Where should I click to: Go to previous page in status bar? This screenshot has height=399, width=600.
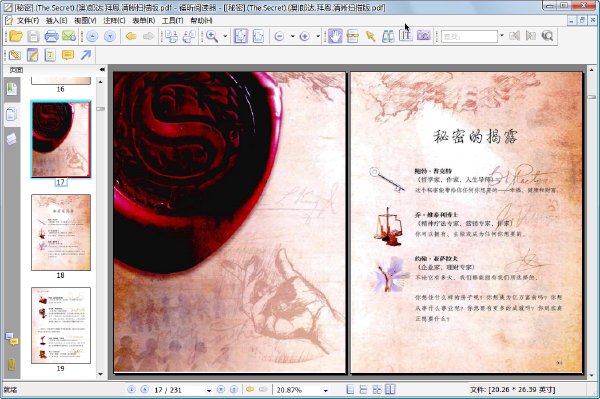(144, 389)
